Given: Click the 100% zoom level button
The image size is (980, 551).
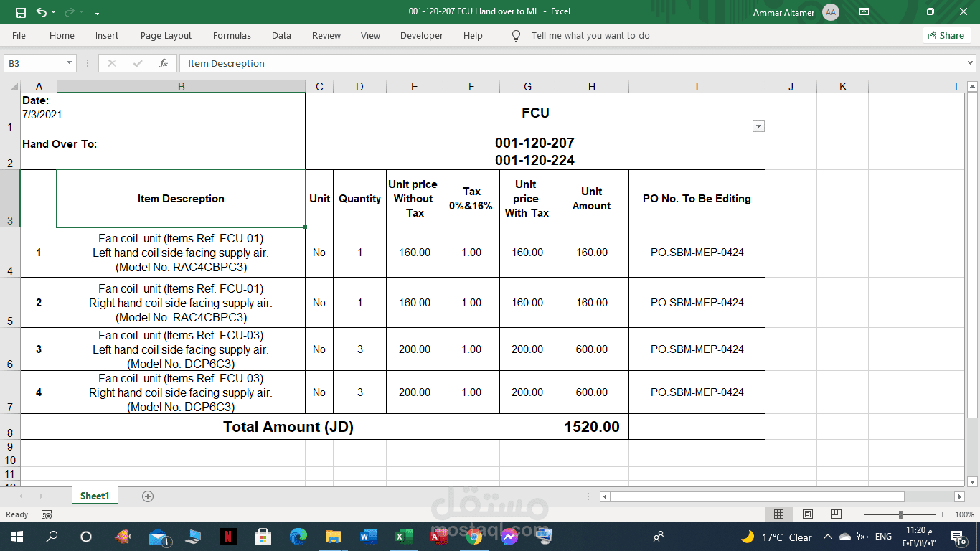Looking at the screenshot, I should (964, 514).
